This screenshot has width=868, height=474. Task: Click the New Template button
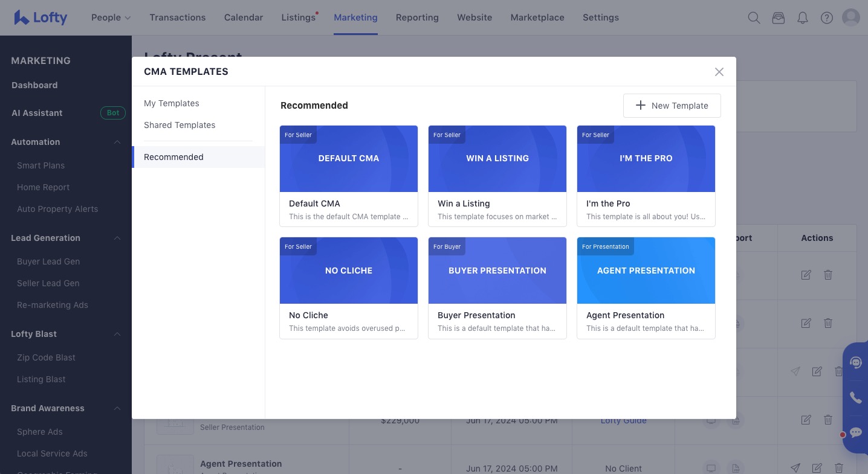[x=672, y=106]
